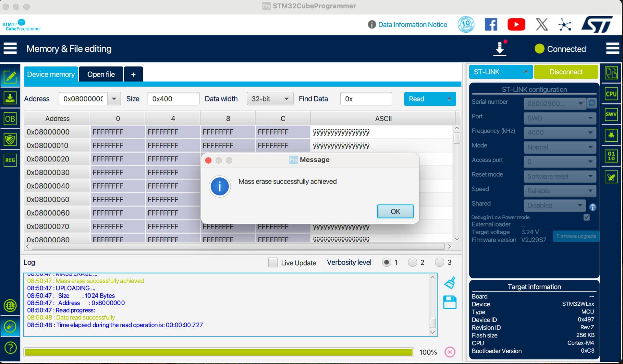Save the log with the floppy disk icon
623x364 pixels.
click(x=450, y=302)
